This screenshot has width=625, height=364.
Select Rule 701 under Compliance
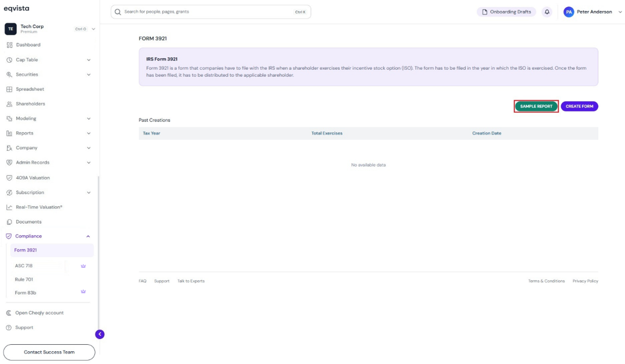point(24,279)
